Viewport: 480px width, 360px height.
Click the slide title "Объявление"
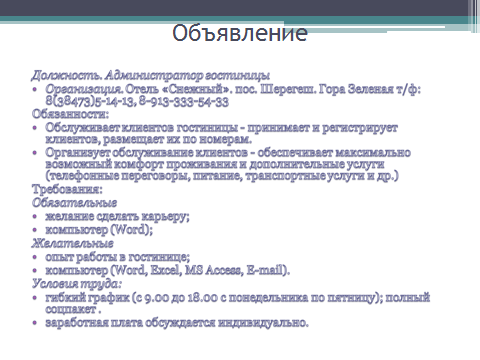click(x=240, y=33)
